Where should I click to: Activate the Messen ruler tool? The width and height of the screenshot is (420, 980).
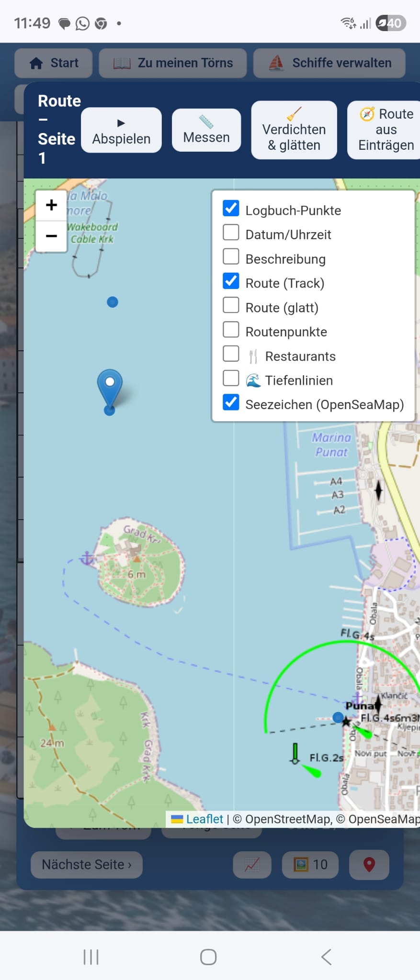(206, 130)
